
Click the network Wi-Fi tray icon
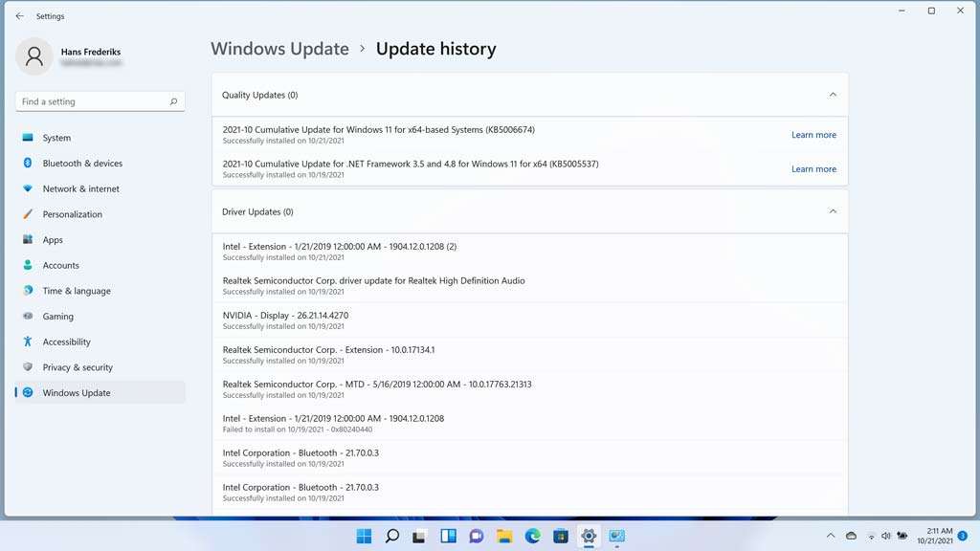click(871, 536)
